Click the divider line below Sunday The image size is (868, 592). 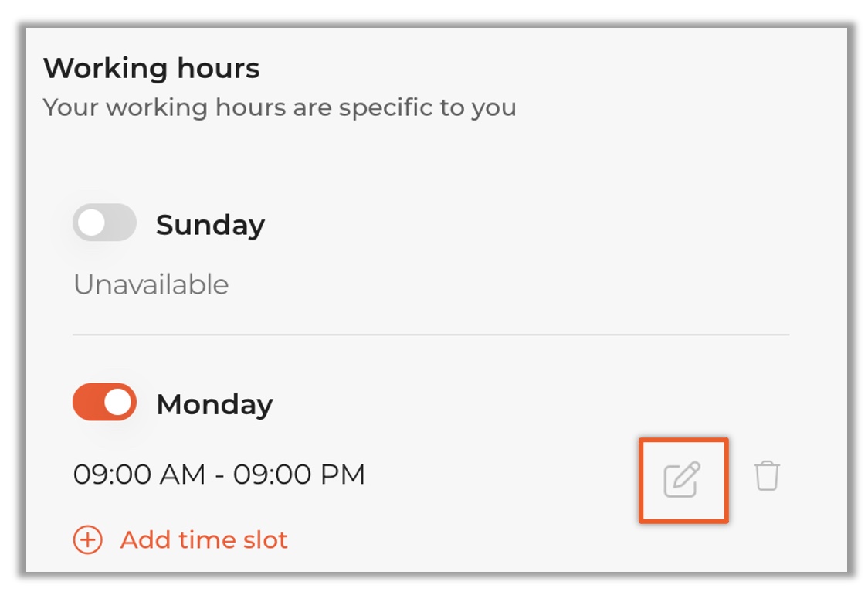point(431,335)
